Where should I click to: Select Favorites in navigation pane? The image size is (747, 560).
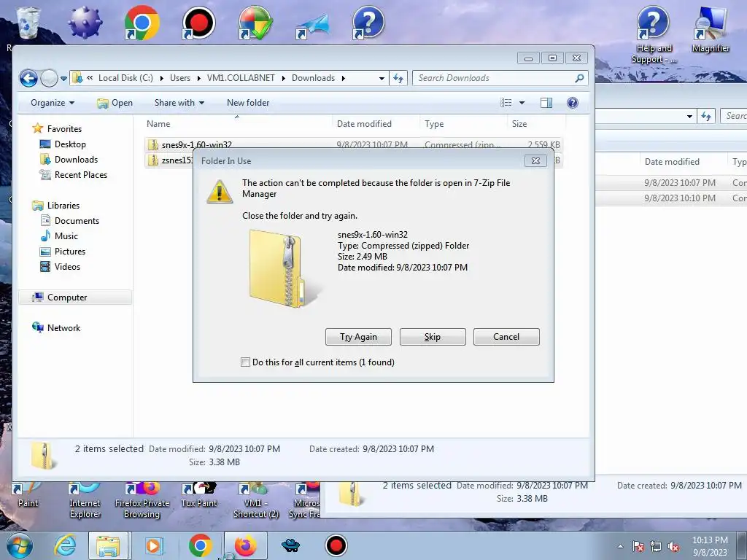click(x=64, y=128)
